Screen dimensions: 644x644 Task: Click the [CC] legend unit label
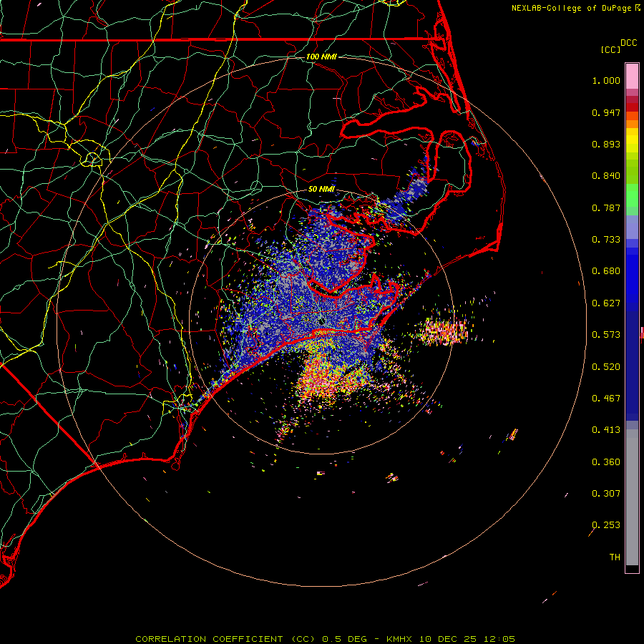tap(610, 49)
